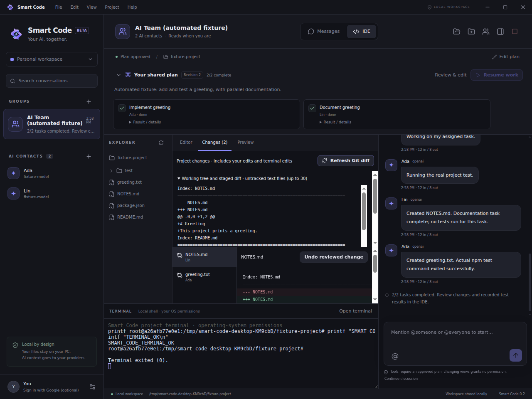532x399 pixels.
Task: Open the Project menu
Action: coord(112,7)
